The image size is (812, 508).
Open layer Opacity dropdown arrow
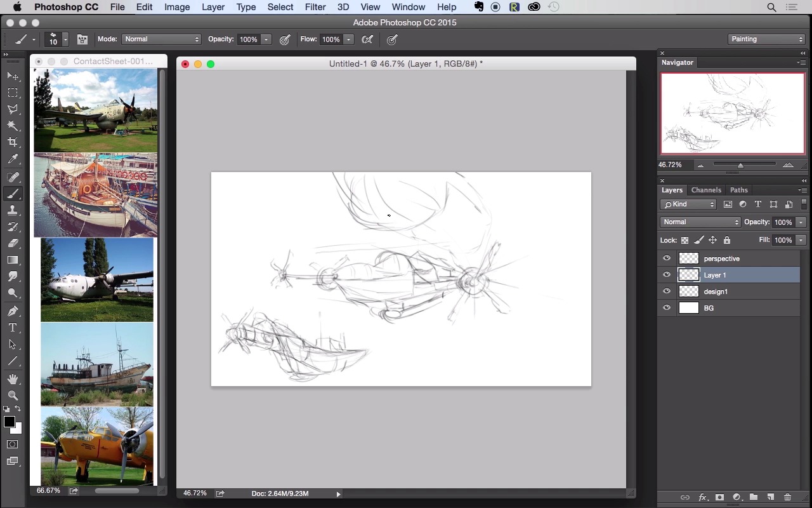[x=801, y=222]
